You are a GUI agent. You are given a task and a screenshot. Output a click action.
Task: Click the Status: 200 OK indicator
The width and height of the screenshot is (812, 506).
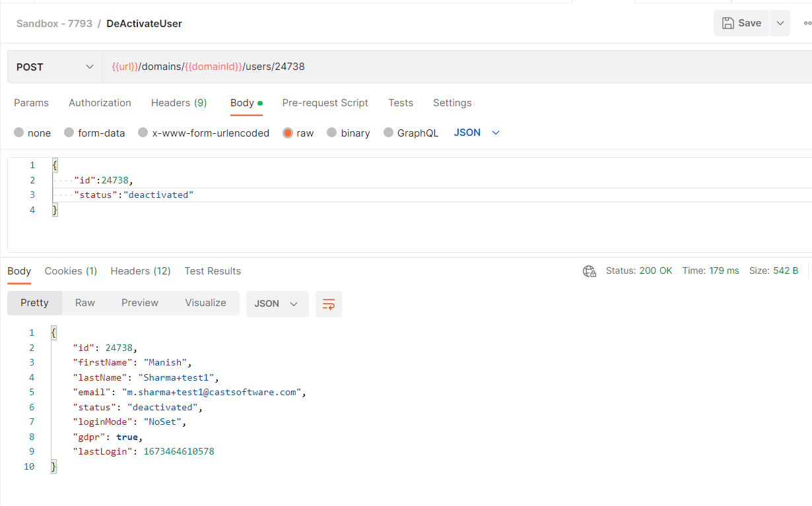pos(639,271)
